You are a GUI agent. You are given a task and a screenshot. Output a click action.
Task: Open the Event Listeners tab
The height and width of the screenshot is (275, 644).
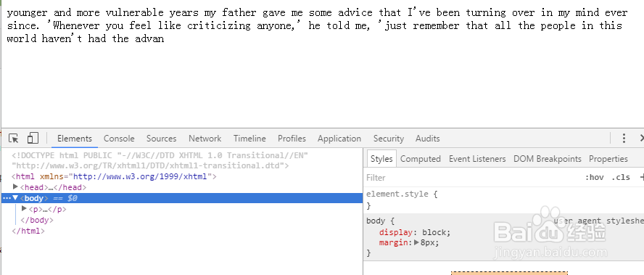coord(477,159)
